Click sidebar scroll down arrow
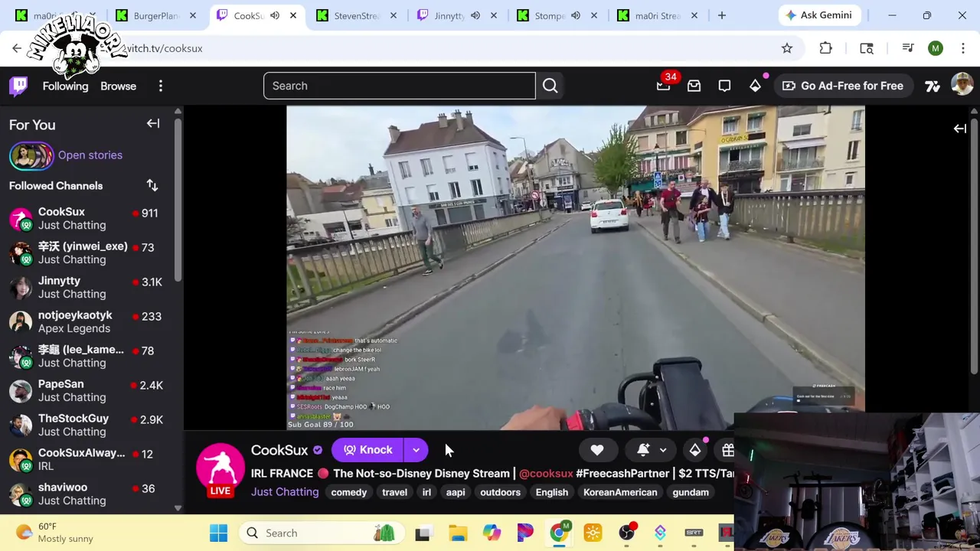This screenshot has height=551, width=980. click(x=178, y=508)
